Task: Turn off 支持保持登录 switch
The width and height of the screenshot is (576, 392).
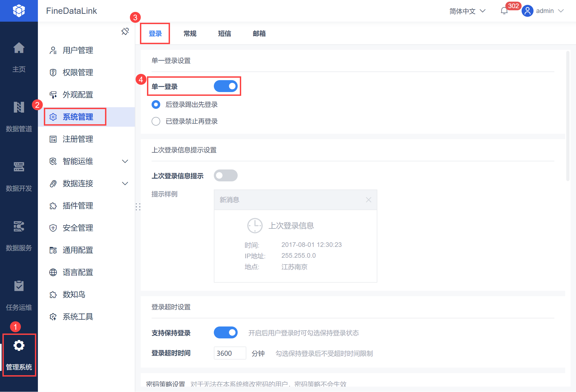Action: point(225,333)
